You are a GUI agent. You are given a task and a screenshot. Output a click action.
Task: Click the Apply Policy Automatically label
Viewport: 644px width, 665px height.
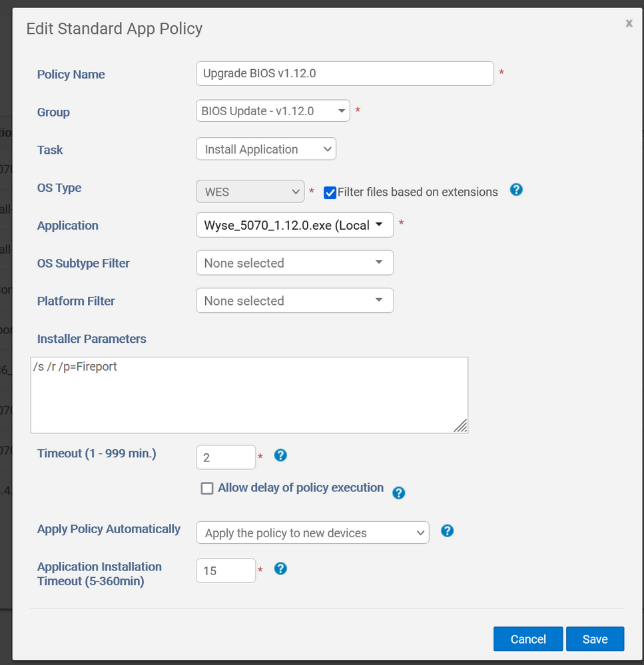(109, 529)
